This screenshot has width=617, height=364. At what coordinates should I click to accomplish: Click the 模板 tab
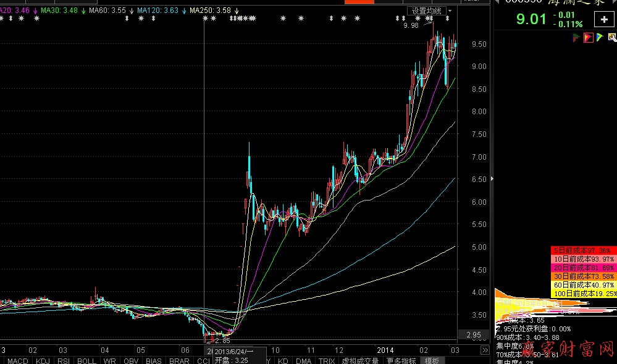[432, 360]
